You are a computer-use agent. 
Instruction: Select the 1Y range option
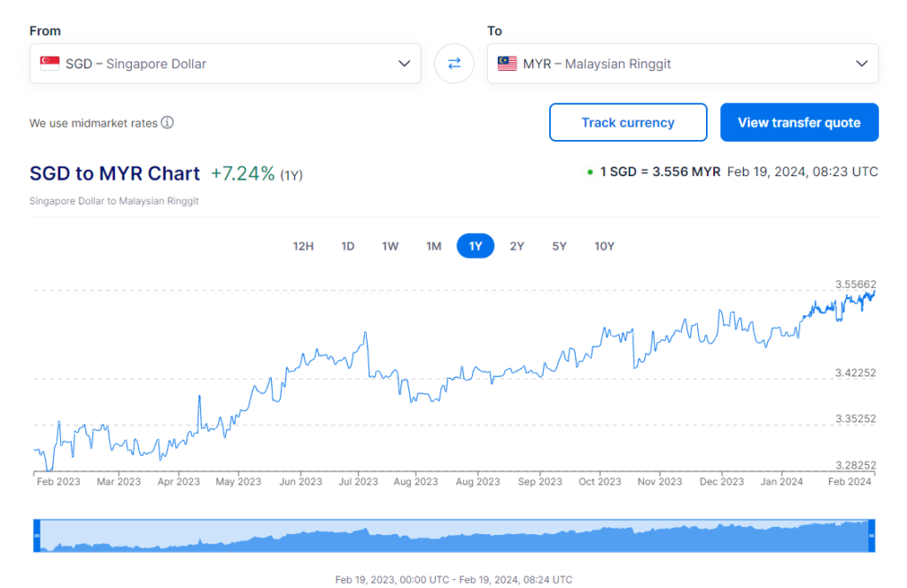(476, 246)
